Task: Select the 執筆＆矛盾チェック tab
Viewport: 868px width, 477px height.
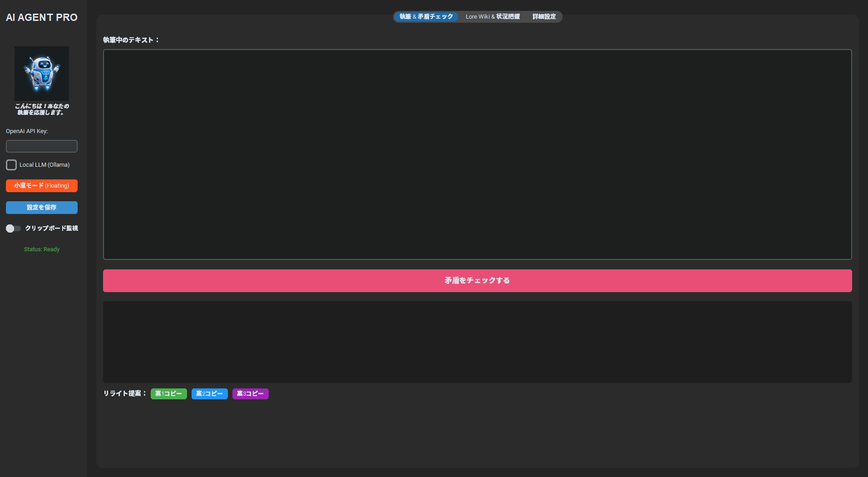Action: tap(426, 17)
